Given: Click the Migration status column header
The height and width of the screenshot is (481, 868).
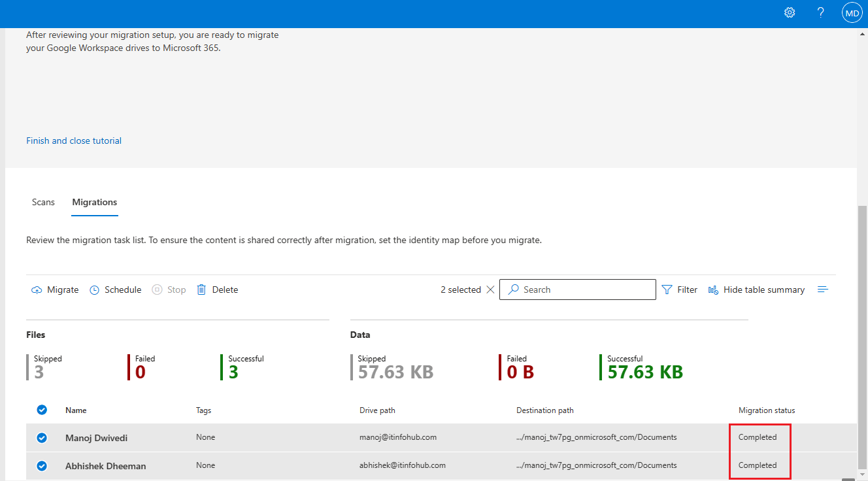Looking at the screenshot, I should pos(767,410).
